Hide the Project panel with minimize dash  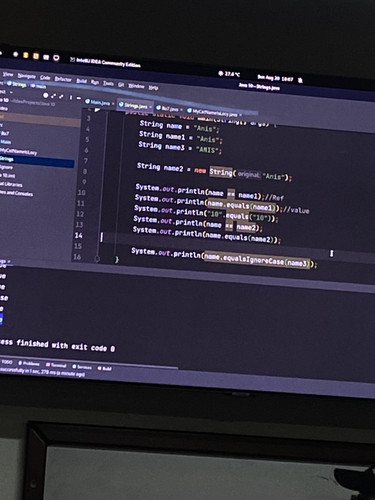pos(79,98)
